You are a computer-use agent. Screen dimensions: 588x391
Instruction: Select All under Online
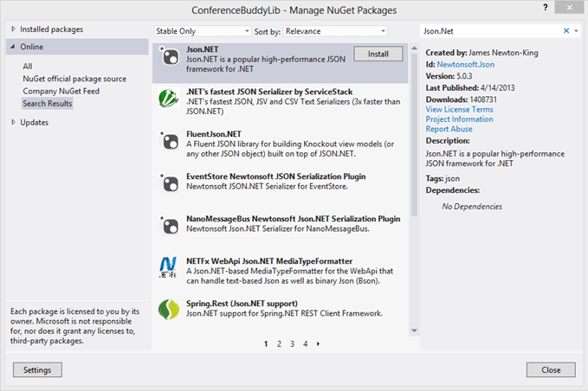click(x=28, y=67)
